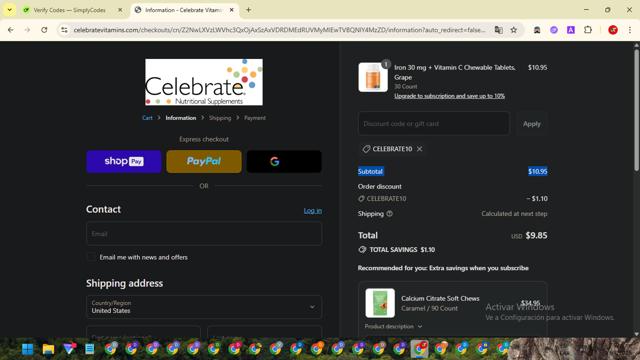Click the translate page icon
Screen dimensions: 640x360
498,30
